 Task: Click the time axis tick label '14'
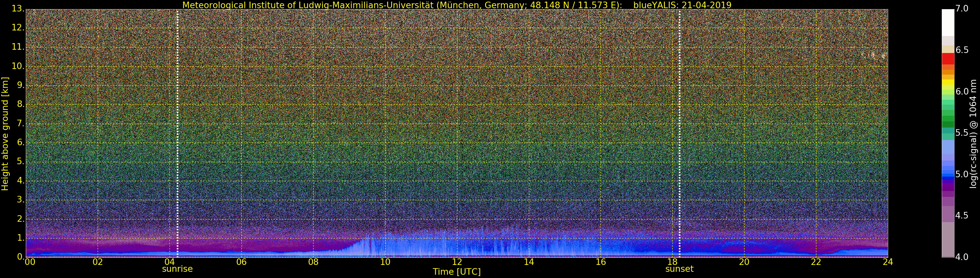[x=529, y=262]
